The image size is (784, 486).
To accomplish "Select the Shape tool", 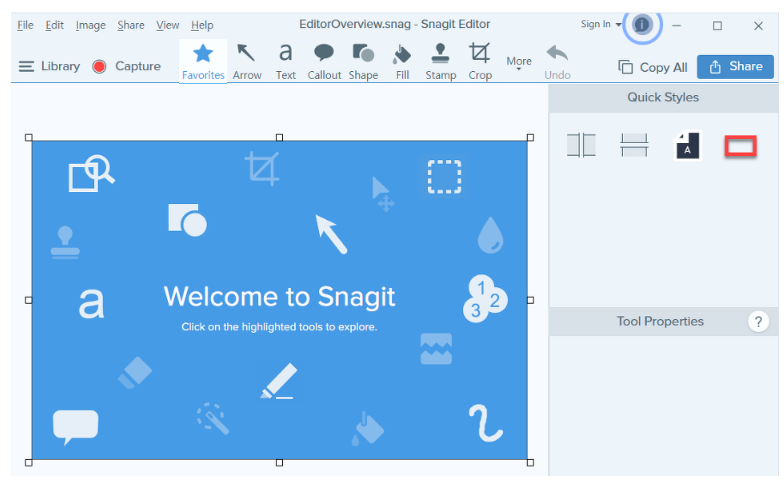I will [x=363, y=62].
